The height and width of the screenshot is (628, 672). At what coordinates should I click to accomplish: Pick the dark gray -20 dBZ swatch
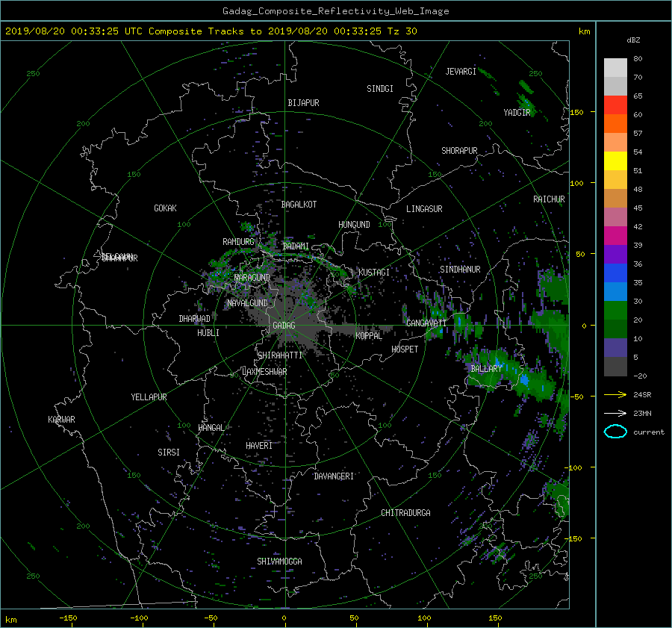(615, 367)
